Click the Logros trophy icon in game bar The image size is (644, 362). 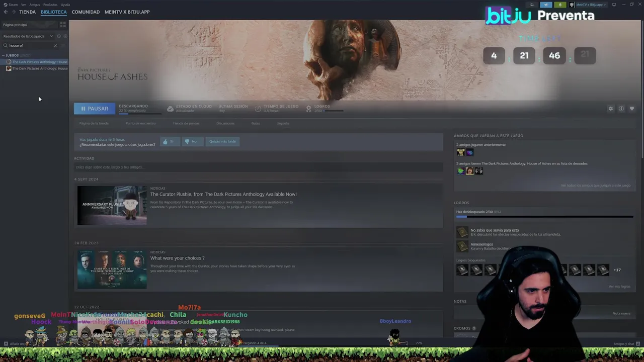click(308, 109)
